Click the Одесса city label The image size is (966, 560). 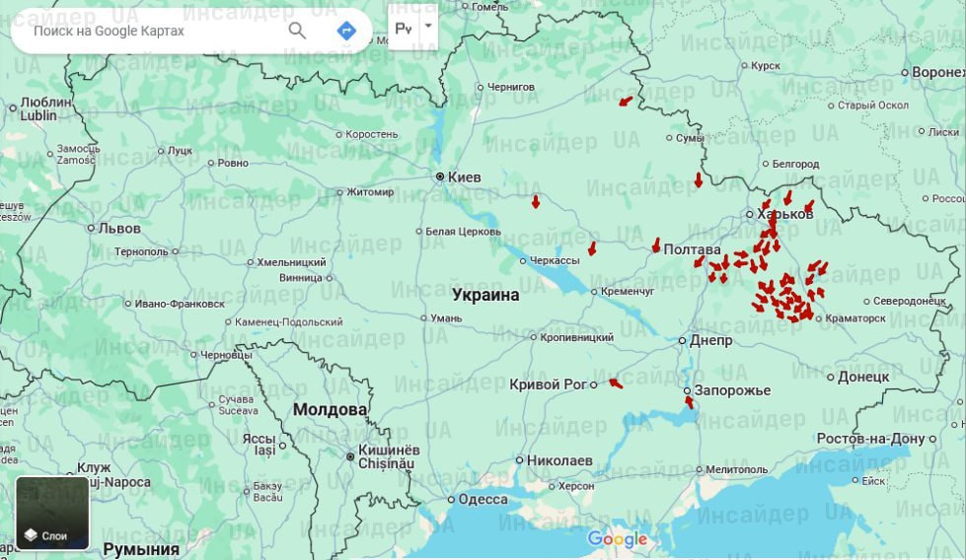(483, 500)
